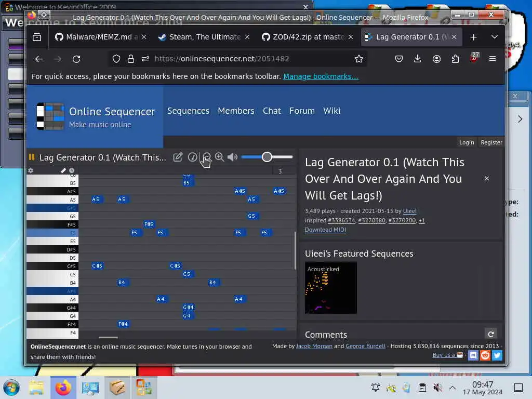Open the edit sequence pencil icon
Screen dimensions: 532x399
click(178, 157)
